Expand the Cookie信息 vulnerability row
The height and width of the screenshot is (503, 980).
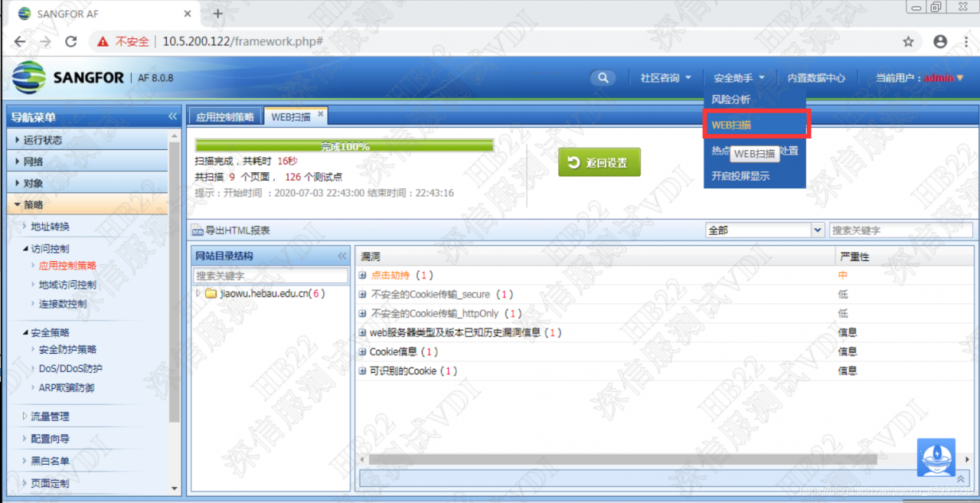pyautogui.click(x=363, y=351)
